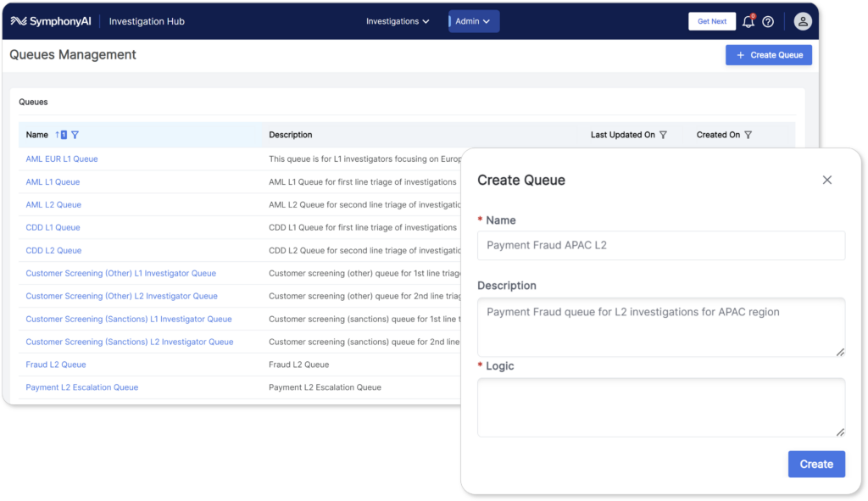Toggle Name column sort arrow
This screenshot has height=501, width=868.
coord(58,135)
